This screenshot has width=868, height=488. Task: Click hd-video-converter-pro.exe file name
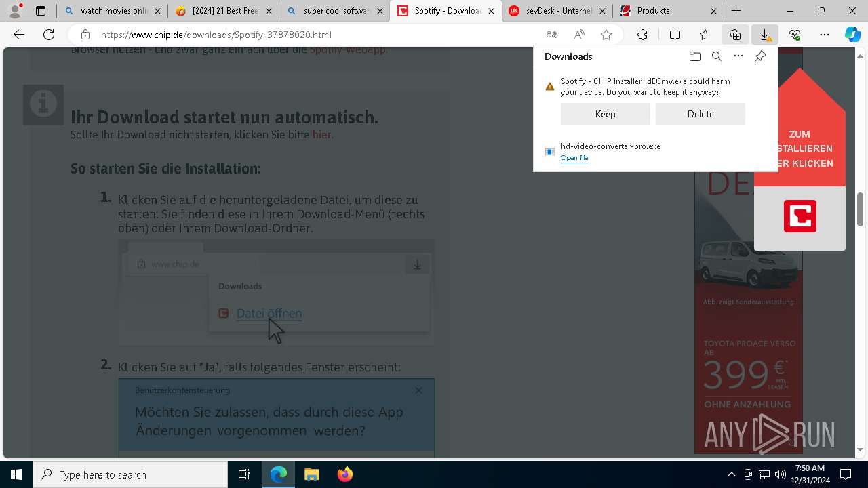coord(610,146)
